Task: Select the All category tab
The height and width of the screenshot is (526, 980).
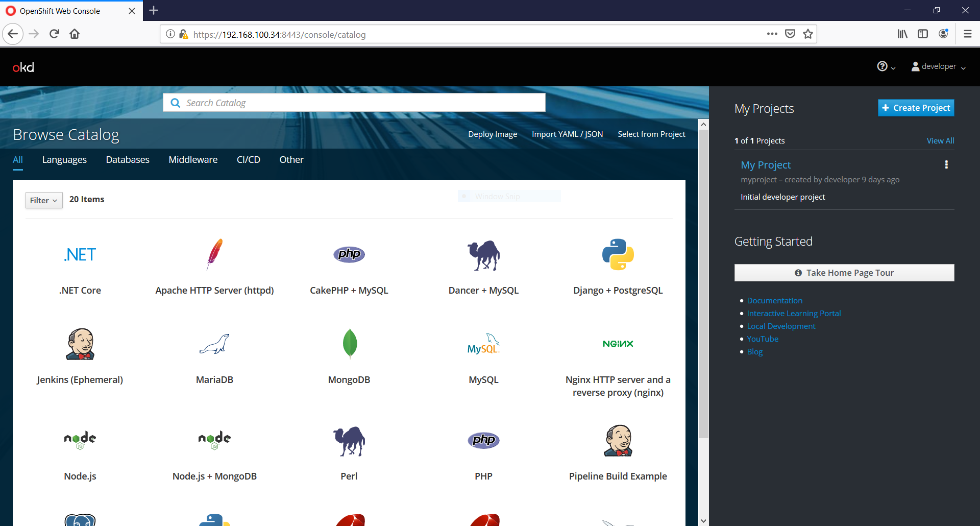Action: (18, 160)
